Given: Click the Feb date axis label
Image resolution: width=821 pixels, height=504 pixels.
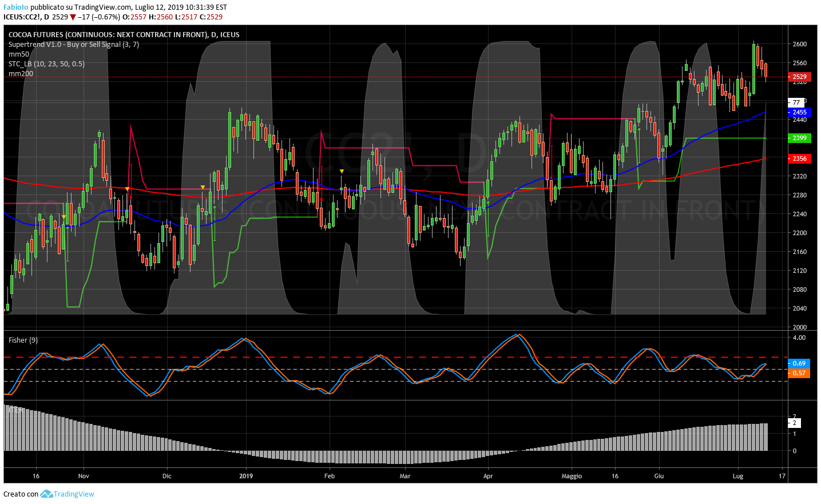Looking at the screenshot, I should 330,476.
